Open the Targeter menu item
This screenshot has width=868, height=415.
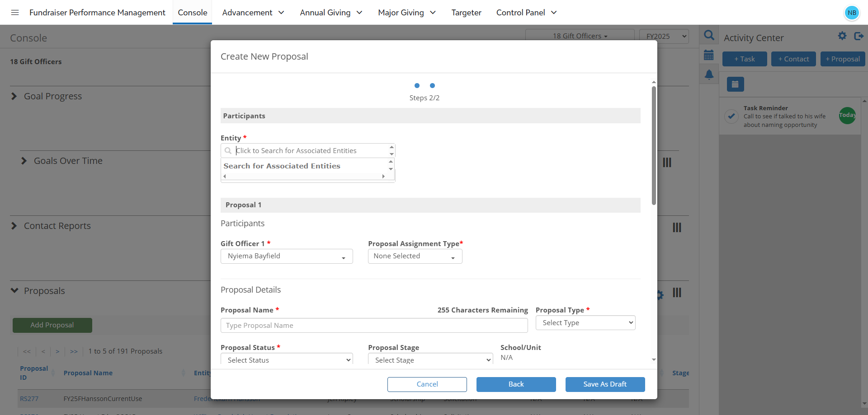point(466,12)
